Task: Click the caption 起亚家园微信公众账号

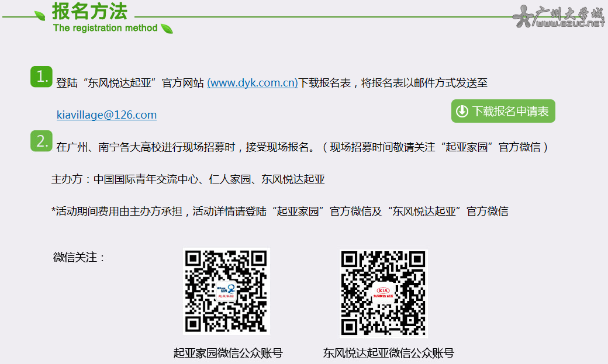Action: (x=227, y=353)
